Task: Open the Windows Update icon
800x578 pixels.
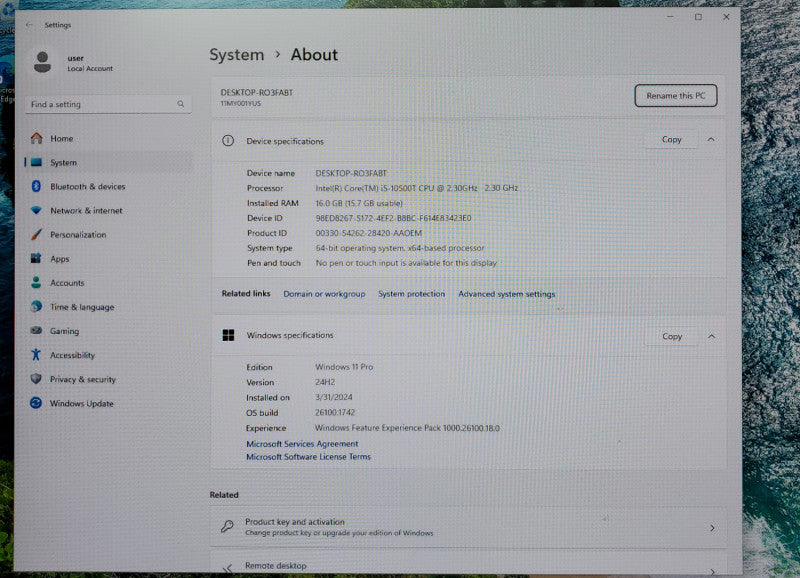Action: 36,403
